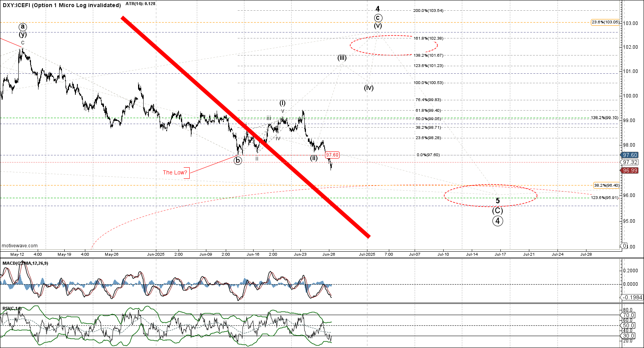Click the orange 23.6%(103.05) level label
This screenshot has height=348, width=644.
click(x=605, y=22)
